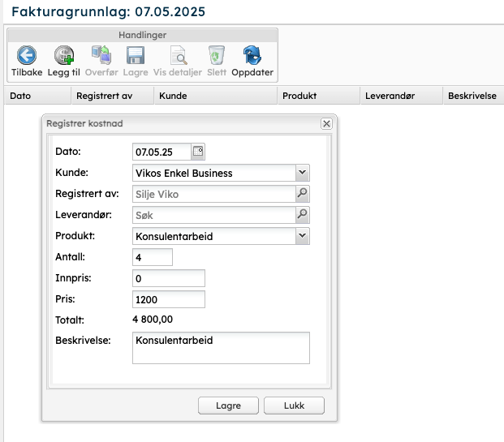Click the Vis detaljer magnifier icon
504x442 pixels.
click(x=178, y=55)
